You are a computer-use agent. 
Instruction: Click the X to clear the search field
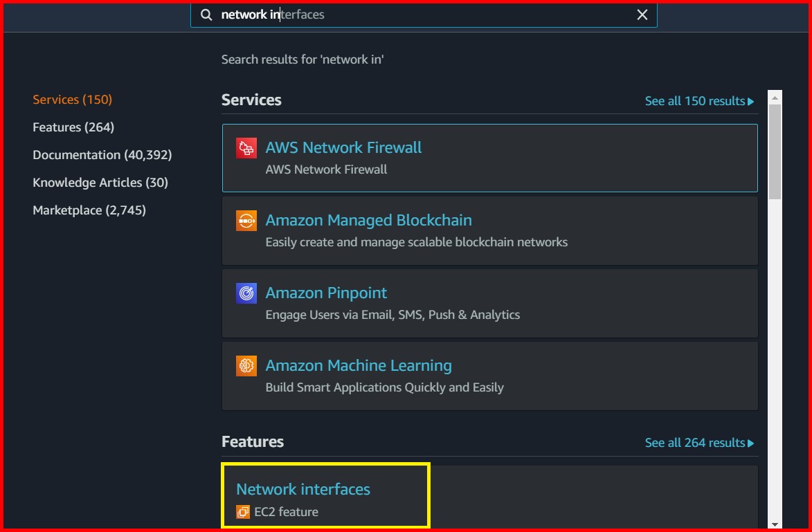pyautogui.click(x=641, y=14)
